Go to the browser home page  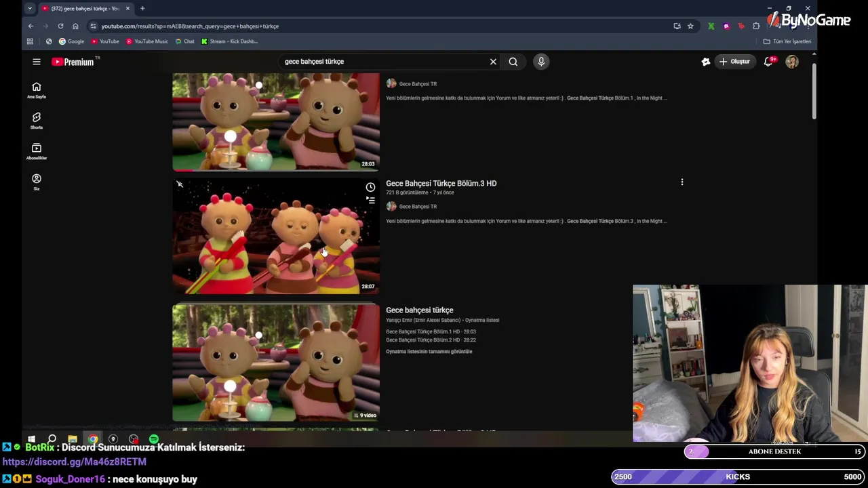tap(75, 26)
